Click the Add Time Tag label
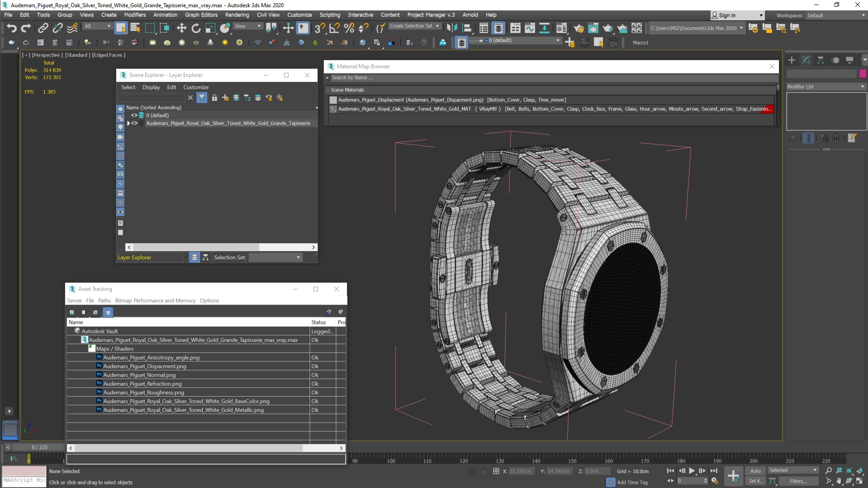868x488 pixels. [x=632, y=483]
